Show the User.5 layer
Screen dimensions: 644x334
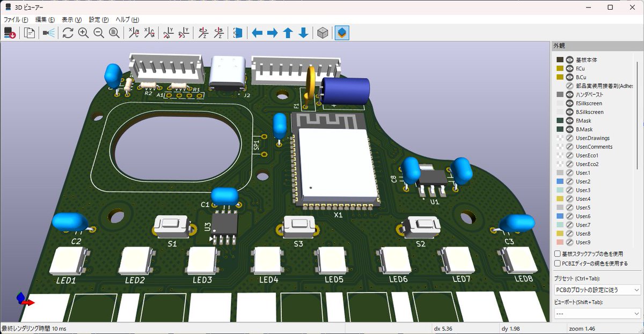pos(570,207)
